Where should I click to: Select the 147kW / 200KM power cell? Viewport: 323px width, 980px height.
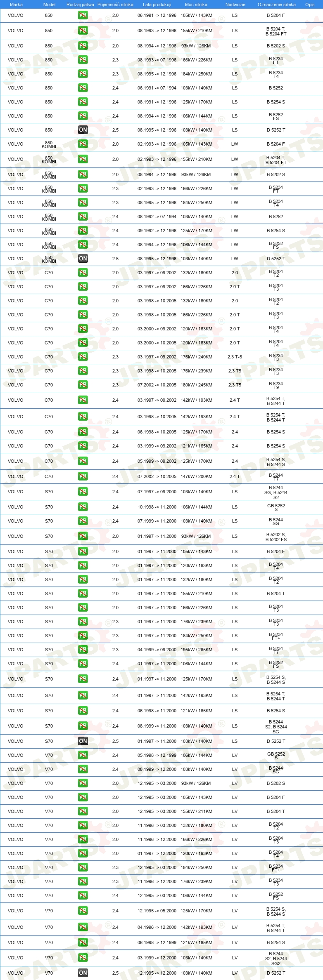click(x=197, y=476)
